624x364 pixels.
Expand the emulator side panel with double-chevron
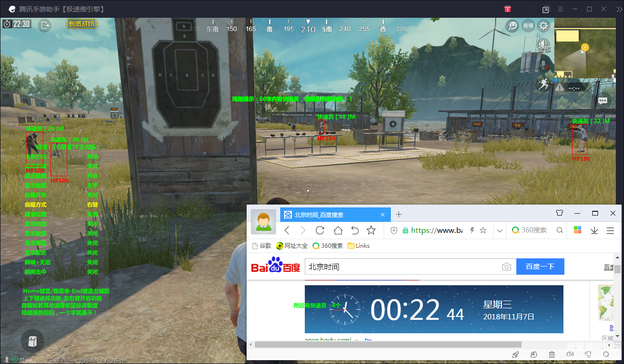tap(619, 9)
